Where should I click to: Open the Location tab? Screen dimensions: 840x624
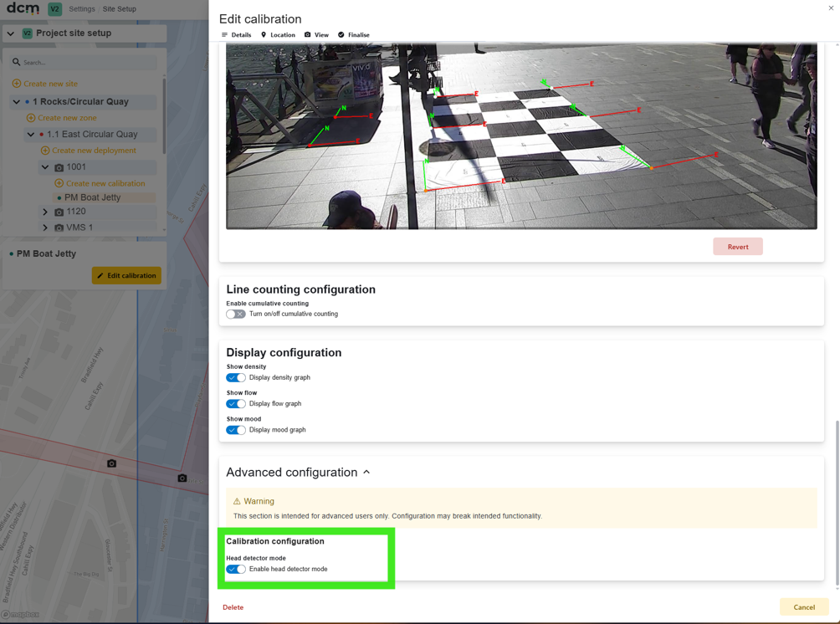[x=278, y=35]
